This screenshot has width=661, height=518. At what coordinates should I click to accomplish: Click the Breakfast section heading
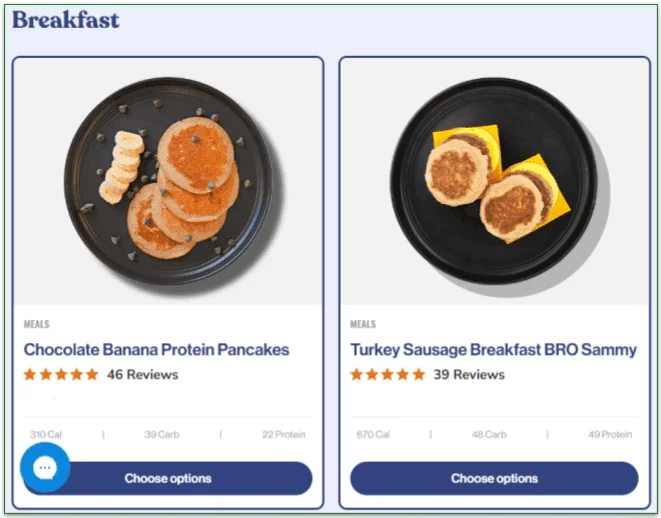(x=66, y=19)
